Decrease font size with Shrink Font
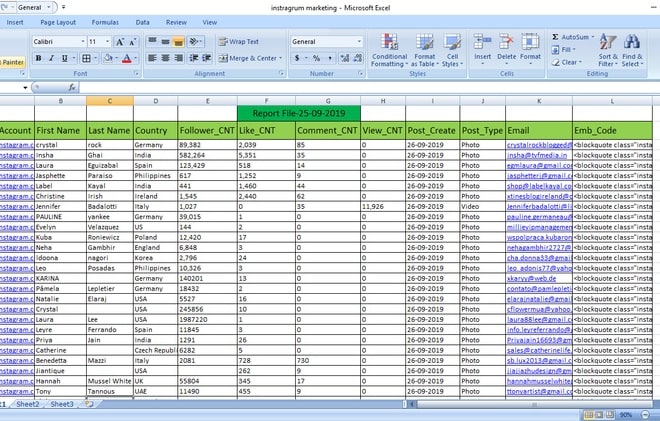The image size is (660, 421). pos(133,42)
